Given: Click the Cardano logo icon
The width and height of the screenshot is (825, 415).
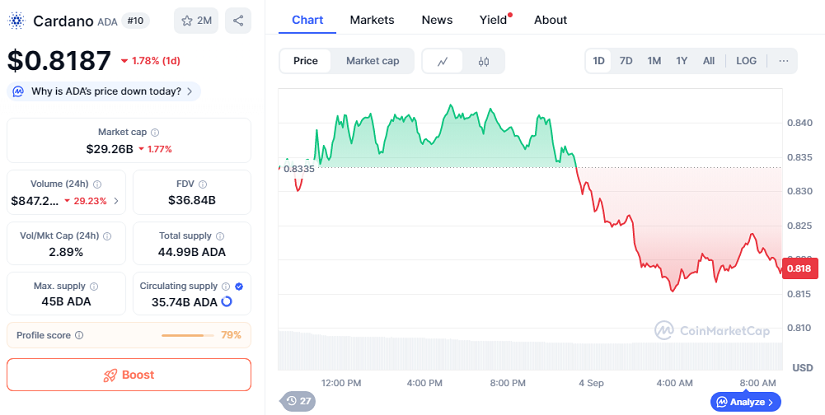Looking at the screenshot, I should point(16,21).
